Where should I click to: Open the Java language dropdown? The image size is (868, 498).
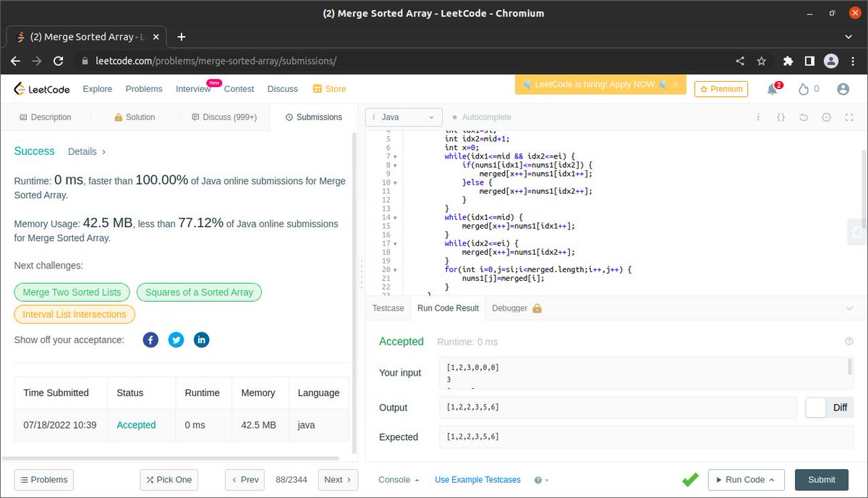point(404,117)
